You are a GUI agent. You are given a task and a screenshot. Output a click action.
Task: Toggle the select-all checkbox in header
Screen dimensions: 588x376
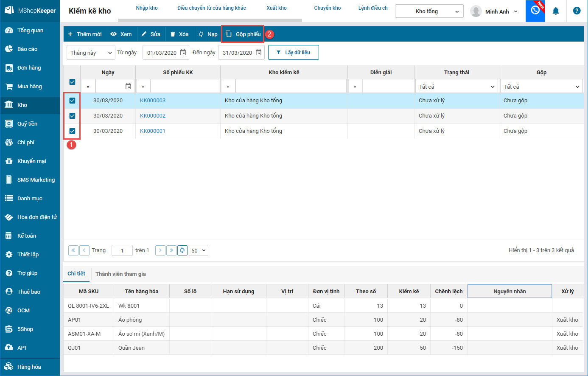tap(72, 82)
